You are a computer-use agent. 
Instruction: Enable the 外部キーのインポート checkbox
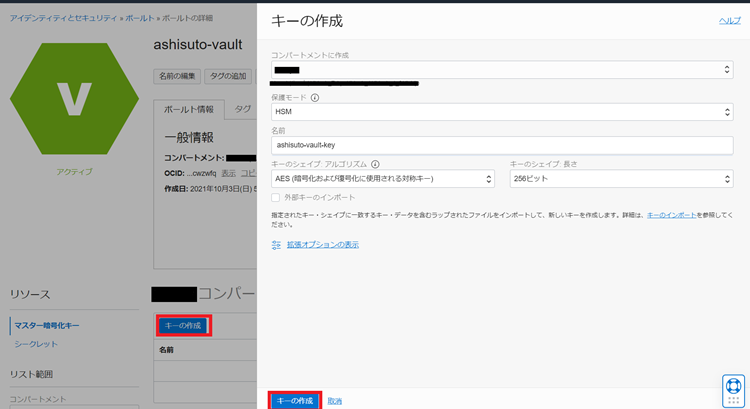(276, 197)
